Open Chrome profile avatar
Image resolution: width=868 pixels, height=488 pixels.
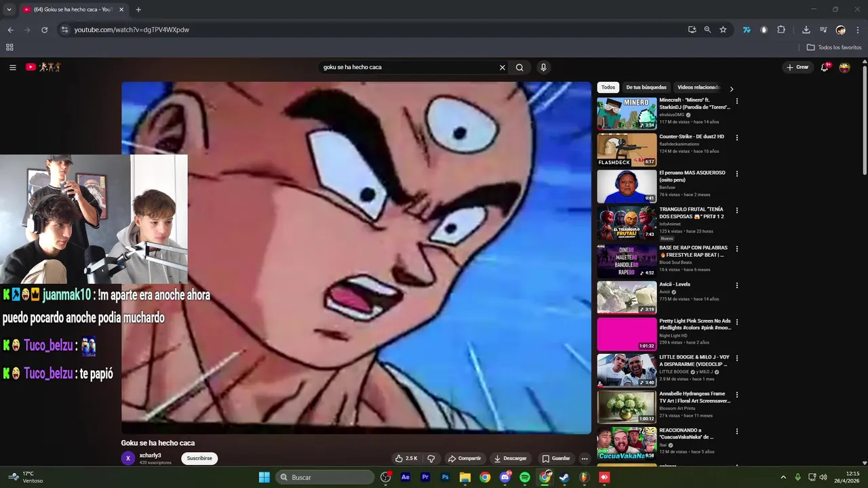tap(841, 30)
